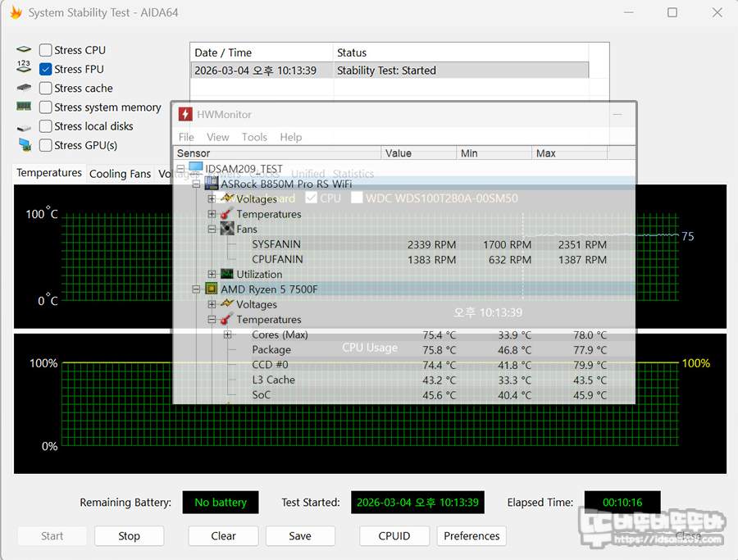Enable Stress system memory checkbox
The image size is (738, 560).
(46, 107)
